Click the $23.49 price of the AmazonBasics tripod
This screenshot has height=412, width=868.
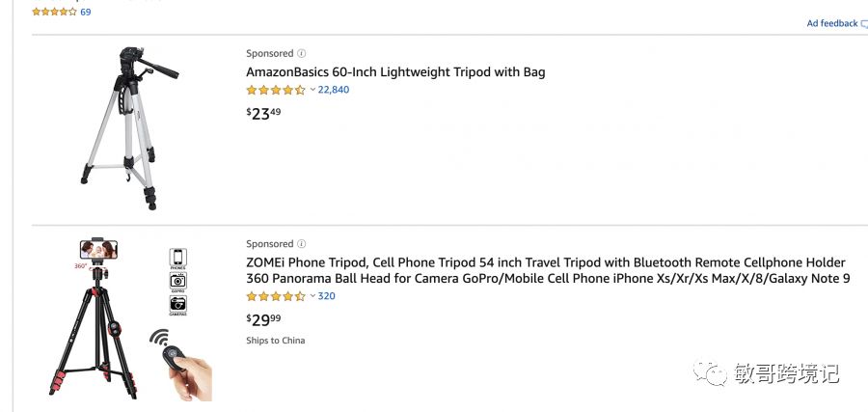click(x=263, y=113)
